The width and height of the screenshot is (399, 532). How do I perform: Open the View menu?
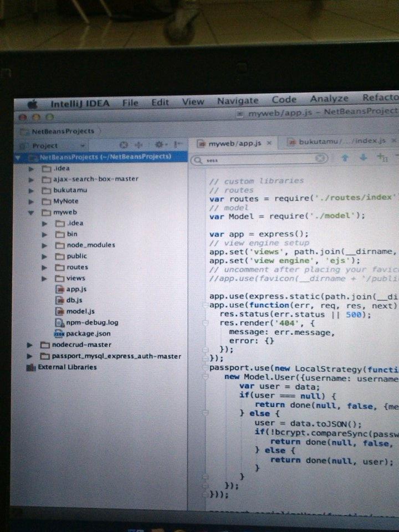point(193,101)
